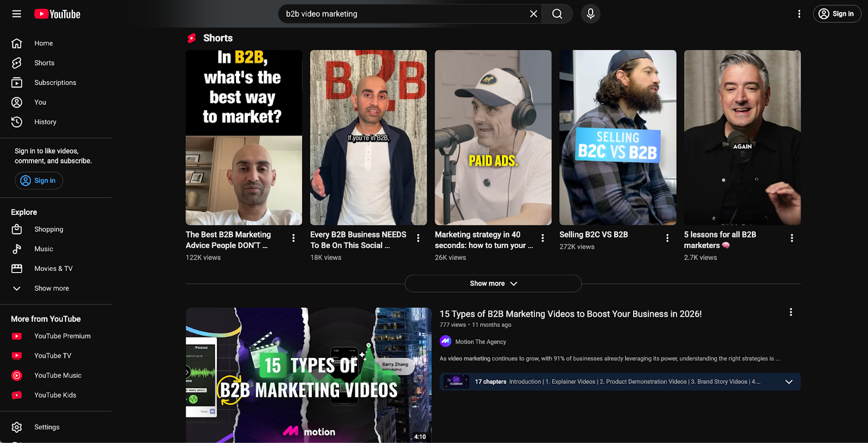Screen dimensions: 868x443
Task: Click '5 lessons for all B2B marketers' title
Action: pos(720,240)
